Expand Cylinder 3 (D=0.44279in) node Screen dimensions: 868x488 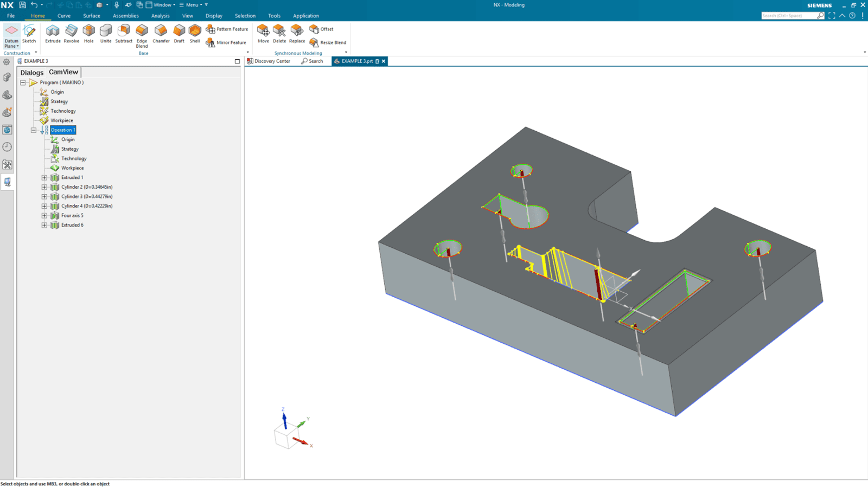pos(44,196)
